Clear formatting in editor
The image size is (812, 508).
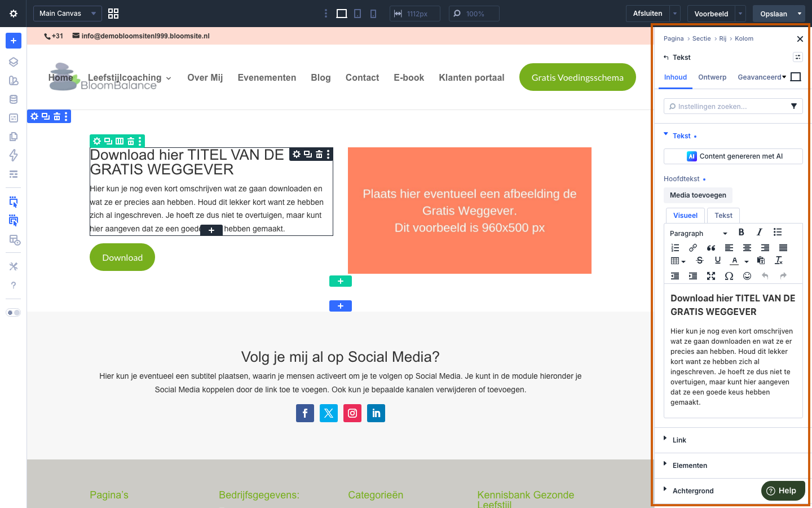[779, 260]
